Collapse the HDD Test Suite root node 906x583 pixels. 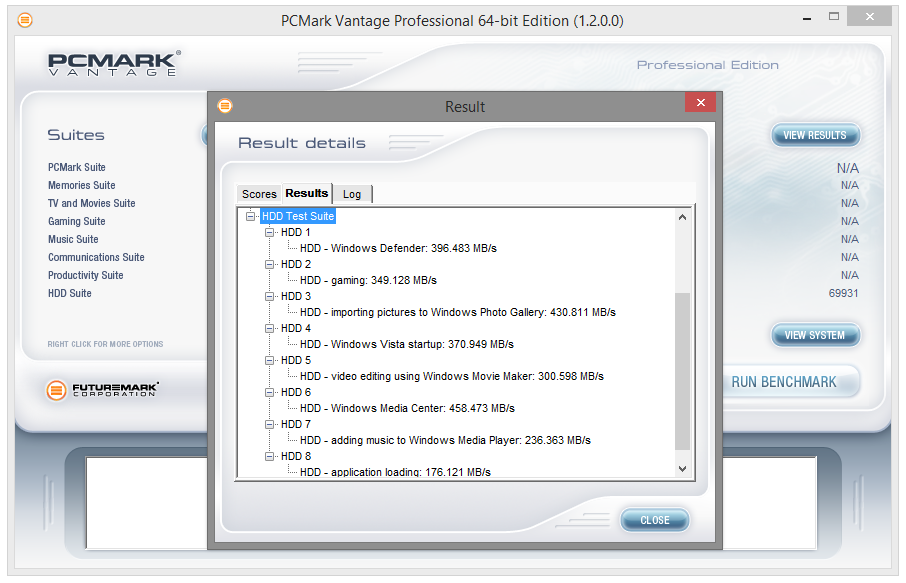pyautogui.click(x=251, y=216)
